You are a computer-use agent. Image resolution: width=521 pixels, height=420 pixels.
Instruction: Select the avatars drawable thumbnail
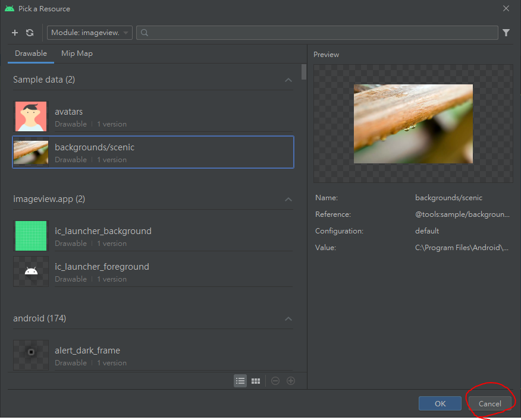coord(31,116)
